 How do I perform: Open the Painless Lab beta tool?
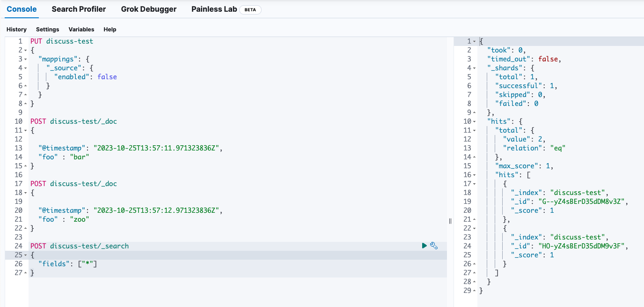[x=214, y=9]
